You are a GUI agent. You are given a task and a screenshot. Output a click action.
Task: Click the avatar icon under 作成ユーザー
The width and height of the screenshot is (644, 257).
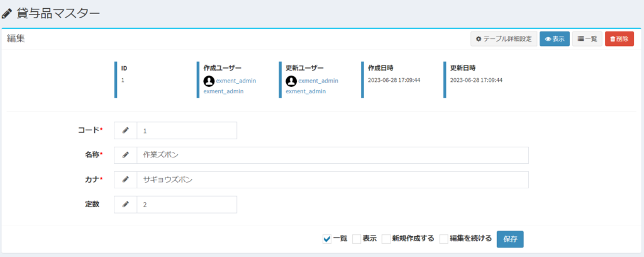[x=209, y=81]
